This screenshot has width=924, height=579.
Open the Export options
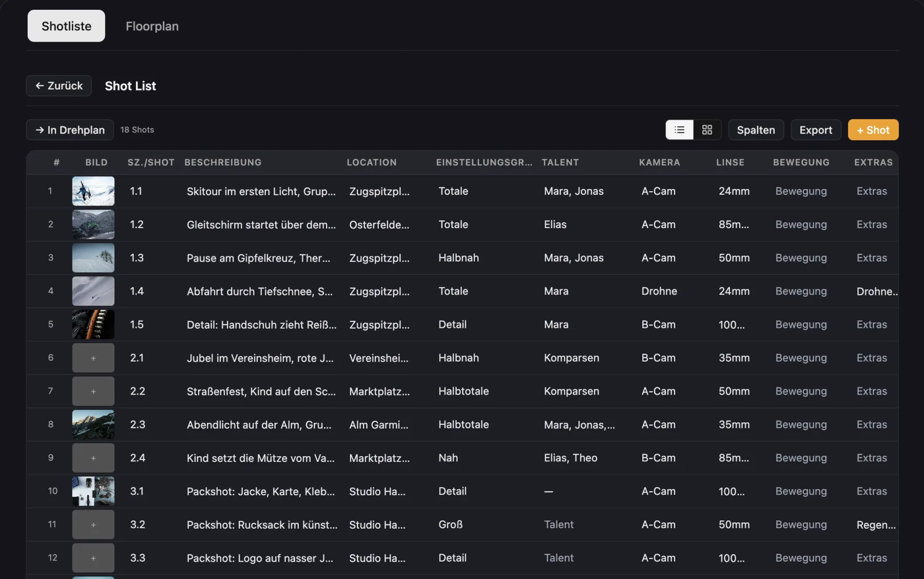tap(816, 130)
